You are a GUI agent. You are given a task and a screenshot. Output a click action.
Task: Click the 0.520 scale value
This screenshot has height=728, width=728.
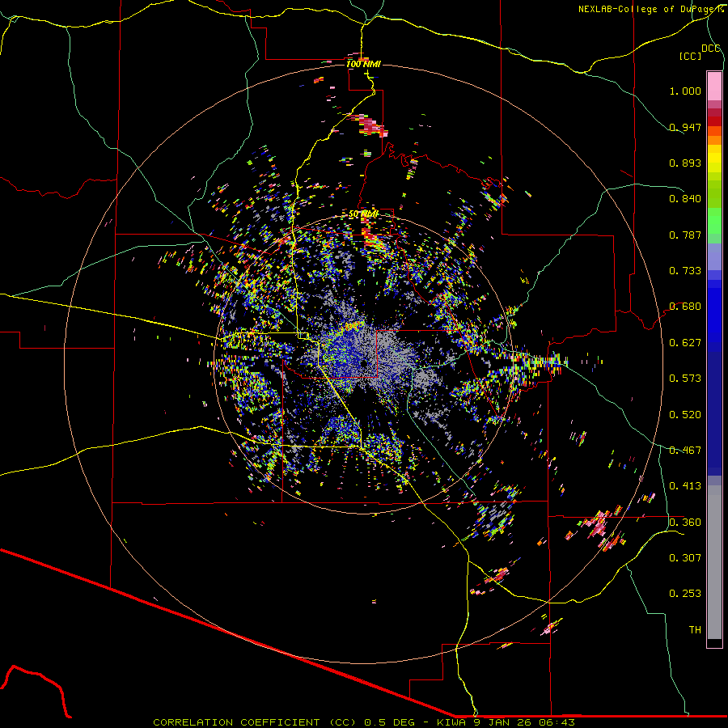click(x=685, y=415)
